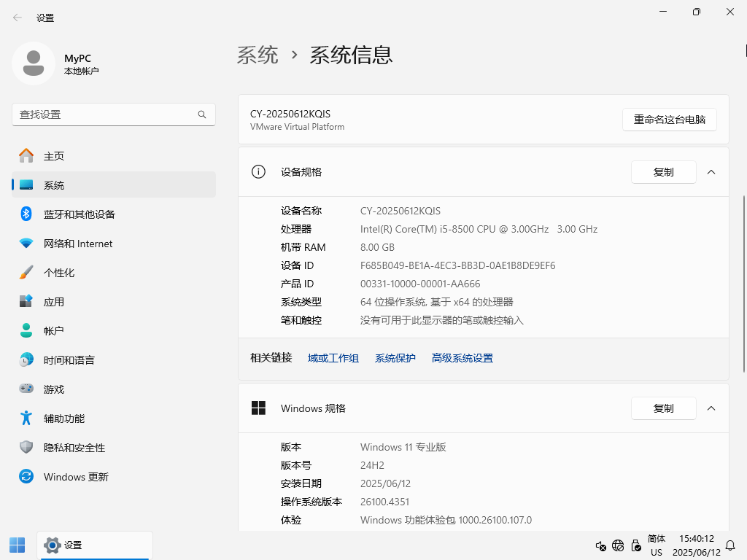747x560 pixels.
Task: Click the VMware Virtual Platform text
Action: tap(298, 127)
